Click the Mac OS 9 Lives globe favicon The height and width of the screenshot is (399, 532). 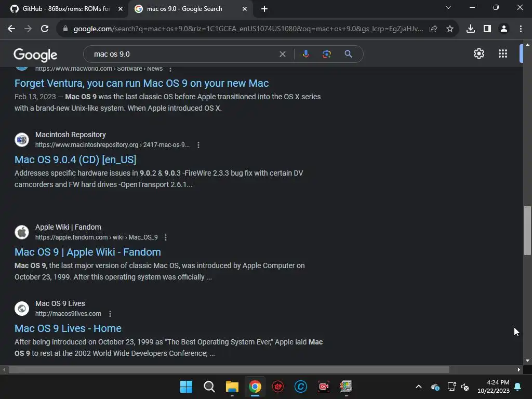click(x=22, y=309)
